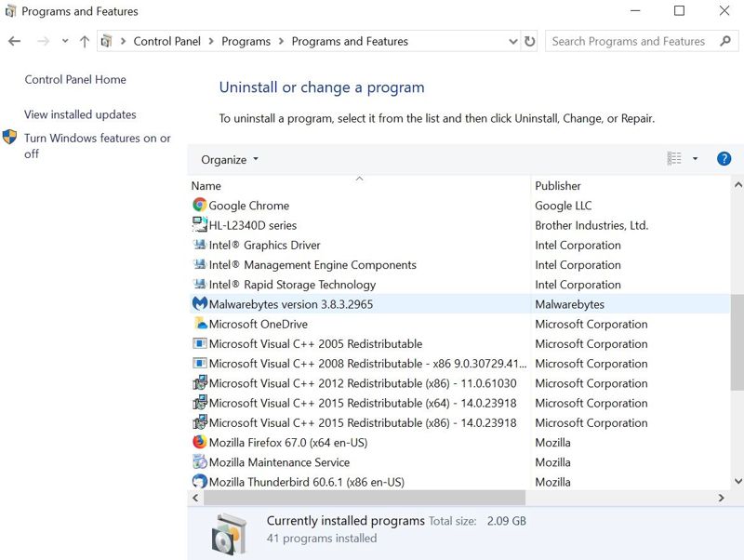The width and height of the screenshot is (744, 560).
Task: Select Intel Graphics Driver name text
Action: point(265,246)
